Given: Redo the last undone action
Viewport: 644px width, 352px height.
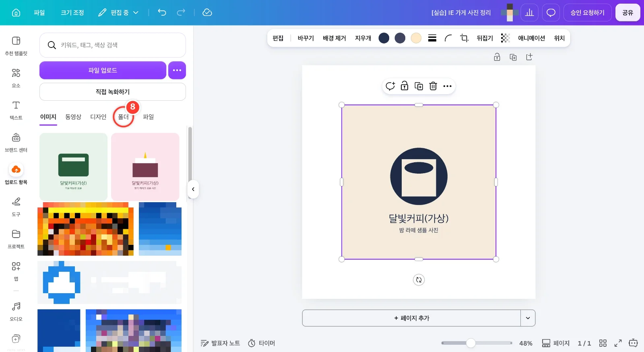Looking at the screenshot, I should 181,12.
